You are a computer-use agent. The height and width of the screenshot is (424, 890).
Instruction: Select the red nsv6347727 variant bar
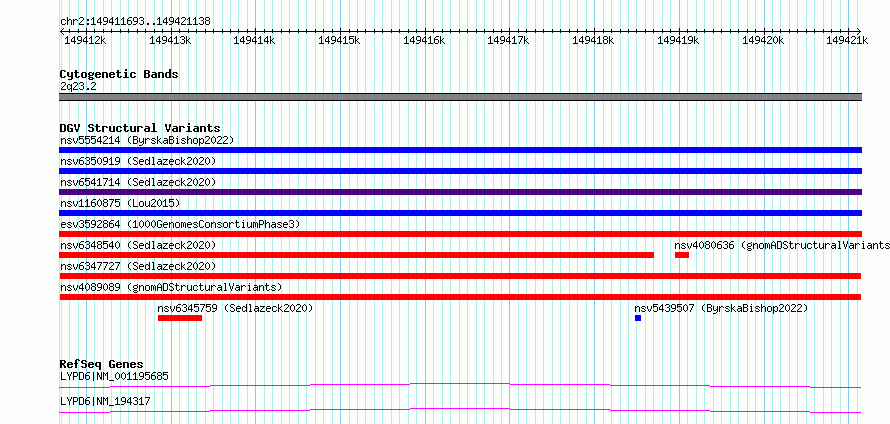(460, 276)
